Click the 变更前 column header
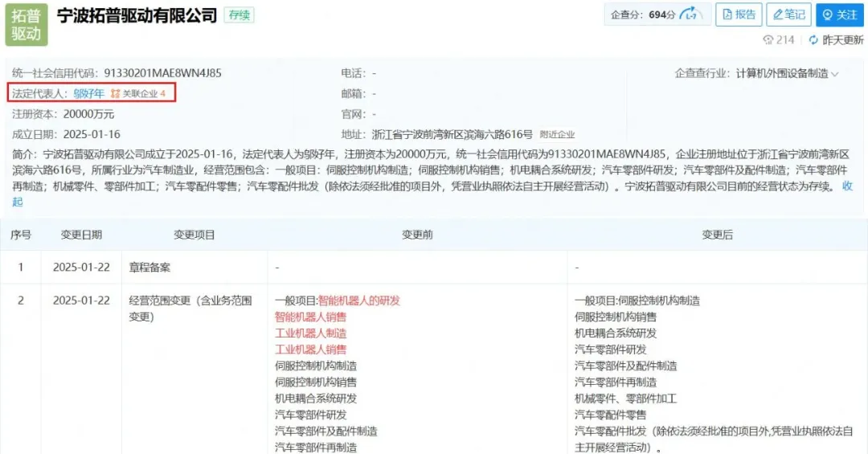This screenshot has width=868, height=454. pos(417,235)
